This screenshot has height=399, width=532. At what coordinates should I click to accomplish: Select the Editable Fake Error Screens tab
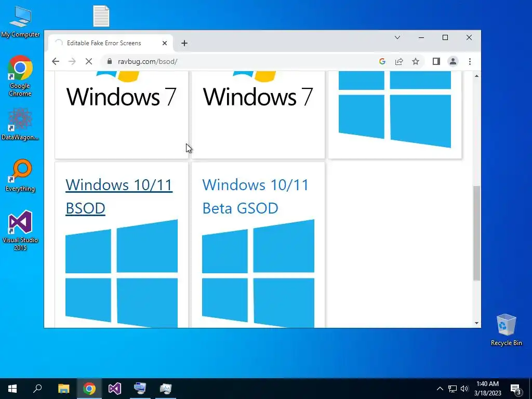click(111, 43)
